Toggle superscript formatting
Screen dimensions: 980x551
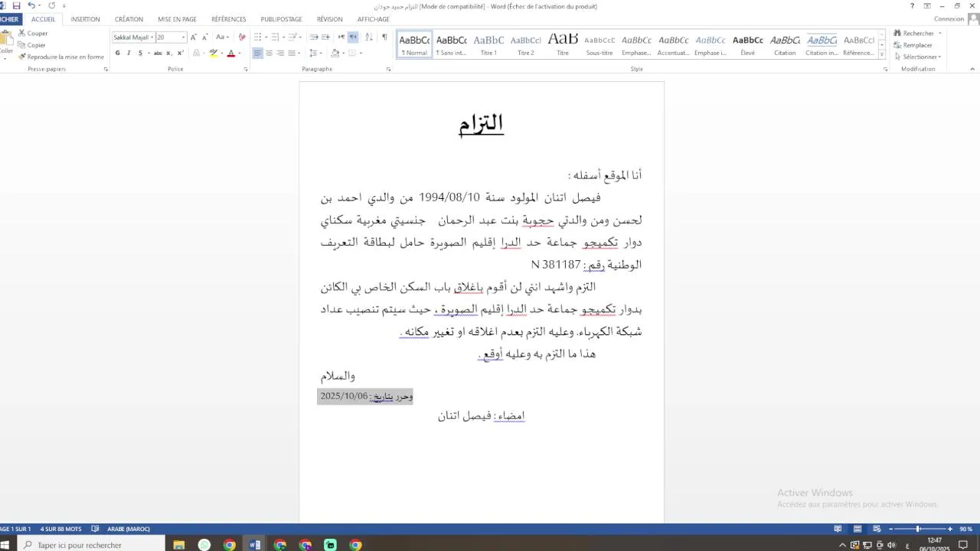click(180, 53)
